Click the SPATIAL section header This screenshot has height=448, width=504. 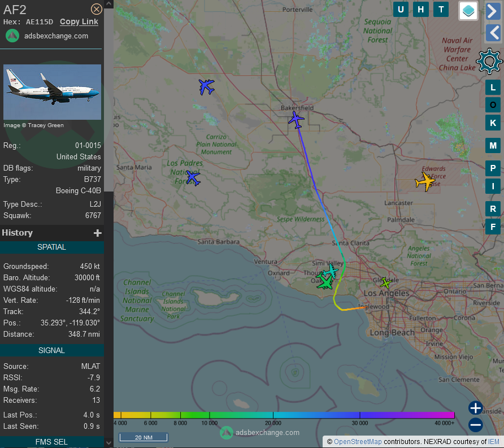pos(52,247)
